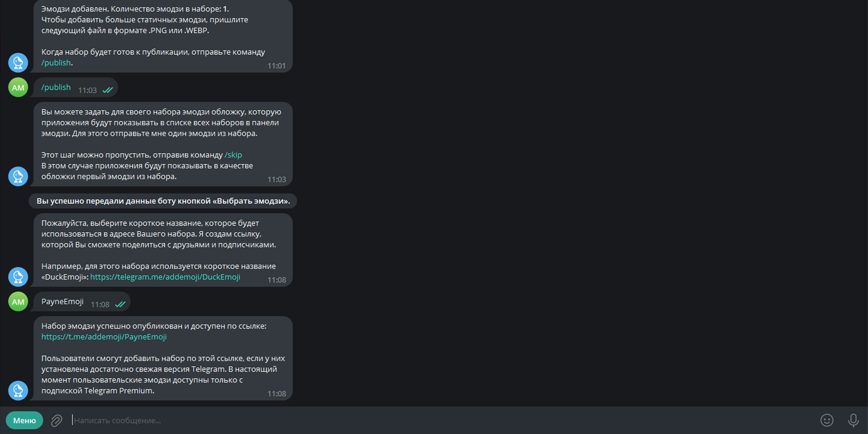This screenshot has height=434, width=868.
Task: Open the Меню bot menu button
Action: click(24, 420)
